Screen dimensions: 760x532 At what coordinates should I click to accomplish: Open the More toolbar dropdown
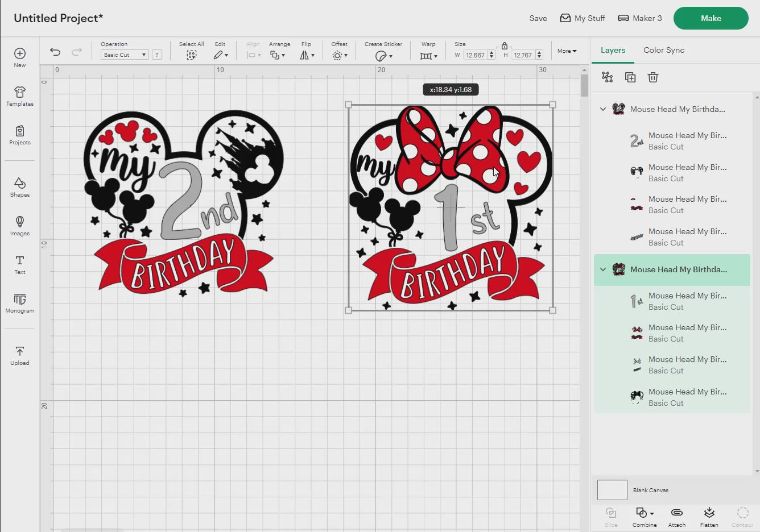pyautogui.click(x=567, y=51)
